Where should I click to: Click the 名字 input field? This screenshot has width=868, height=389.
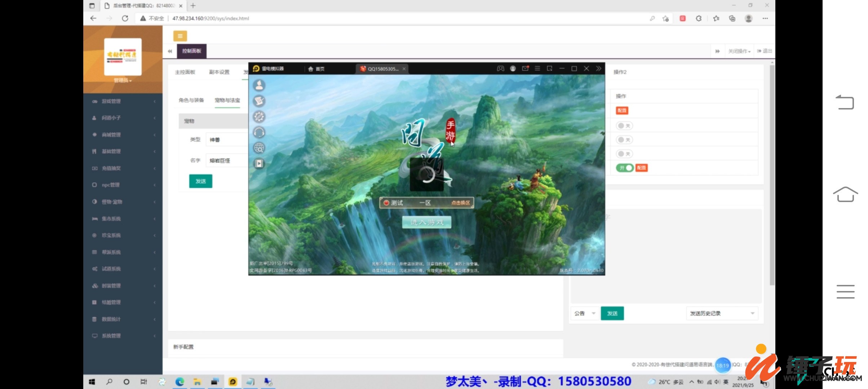[x=227, y=161]
